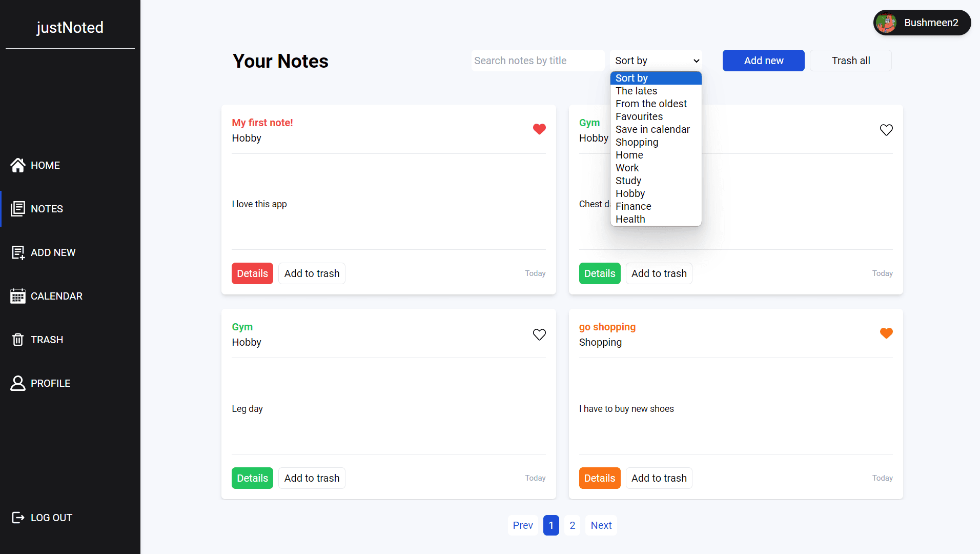
Task: Select 'Sort by' highlighted option in list
Action: pos(656,78)
